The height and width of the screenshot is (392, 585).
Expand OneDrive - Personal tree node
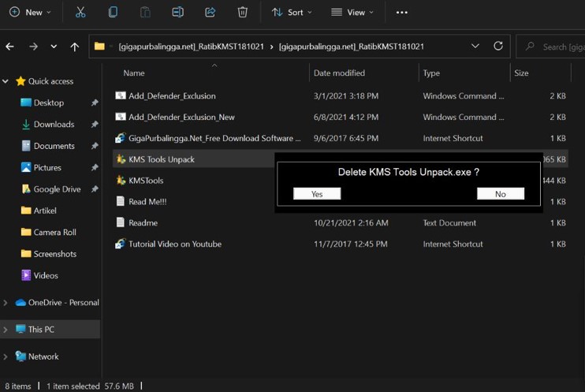[6, 303]
